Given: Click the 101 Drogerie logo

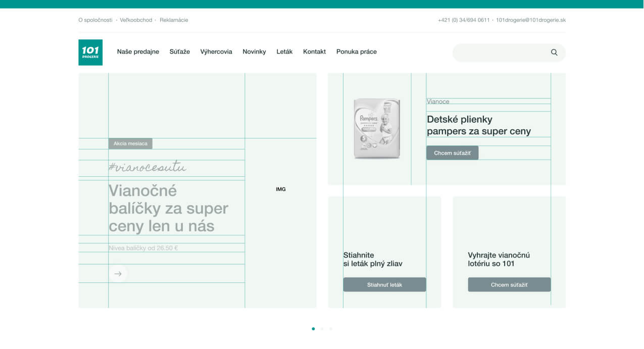Looking at the screenshot, I should tap(90, 53).
